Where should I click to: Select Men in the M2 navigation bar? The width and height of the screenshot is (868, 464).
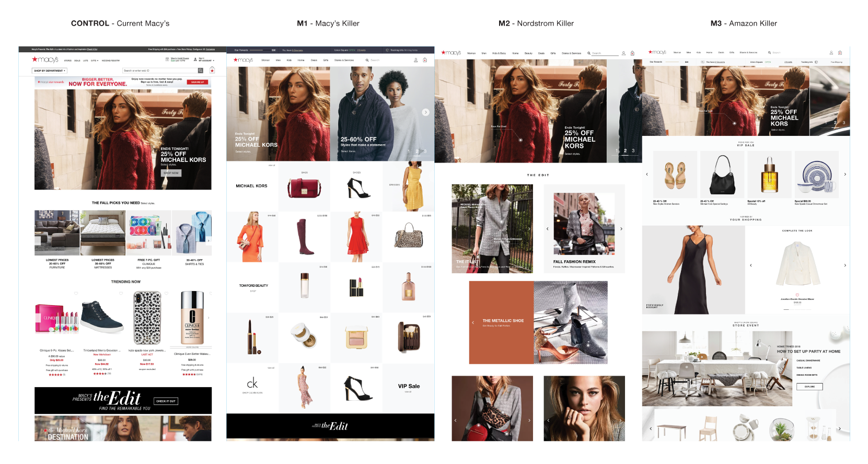pos(484,53)
